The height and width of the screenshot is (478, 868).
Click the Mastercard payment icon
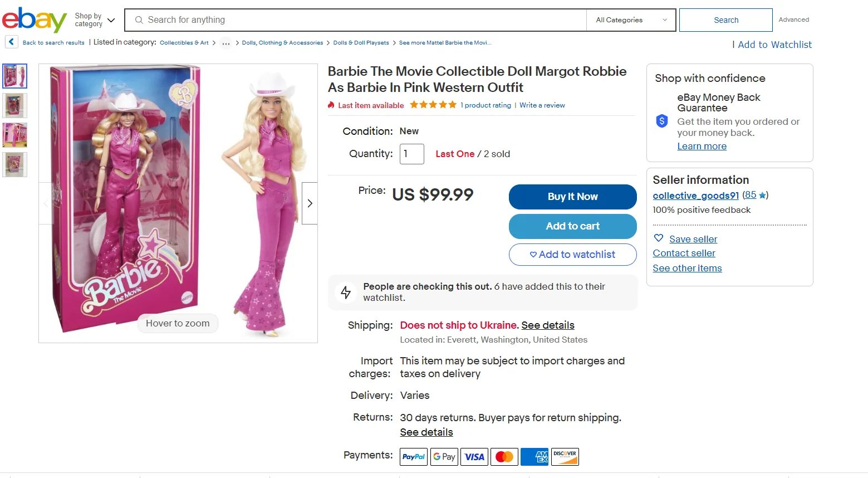504,457
